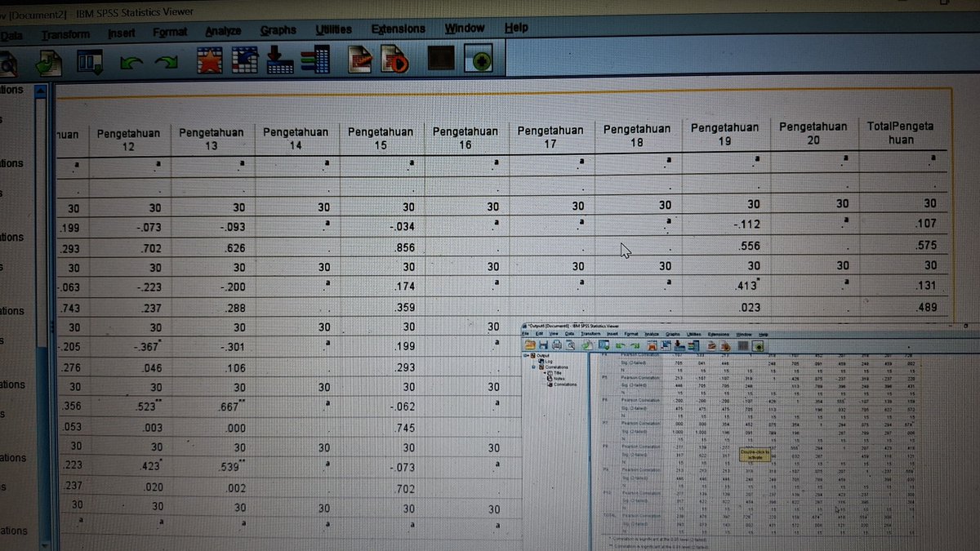This screenshot has height=551, width=980.
Task: Collapse the Correlations node in small window outline
Action: pyautogui.click(x=533, y=367)
